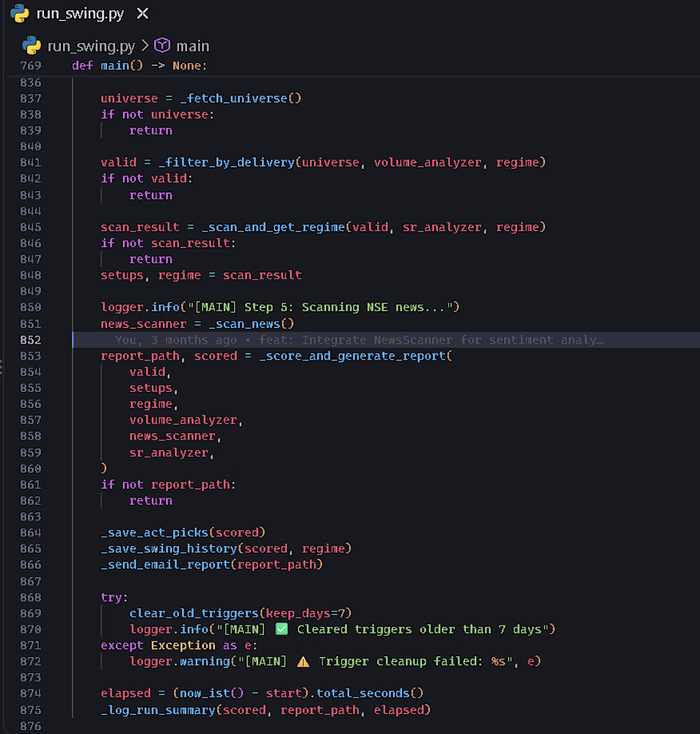
Task: Click the green checkmark emoji in the log string
Action: tap(282, 629)
